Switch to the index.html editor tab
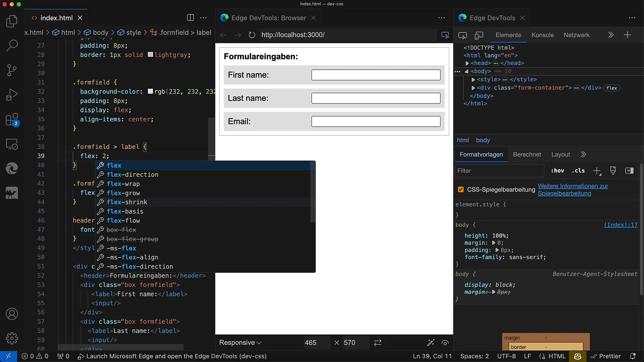 click(x=56, y=18)
